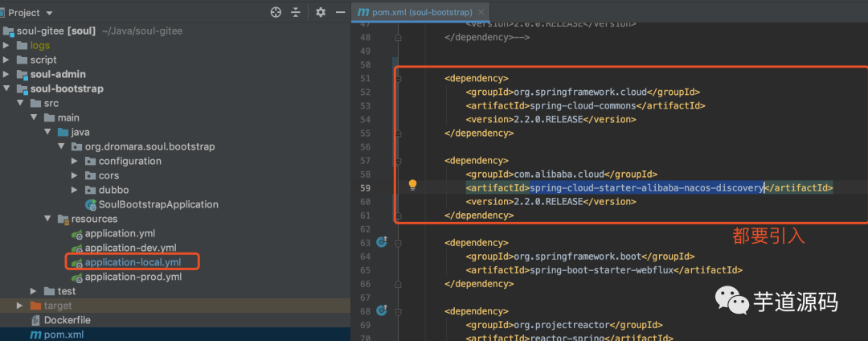Click the fold marker at line 51
Viewport: 868px width, 341px height.
pos(398,79)
